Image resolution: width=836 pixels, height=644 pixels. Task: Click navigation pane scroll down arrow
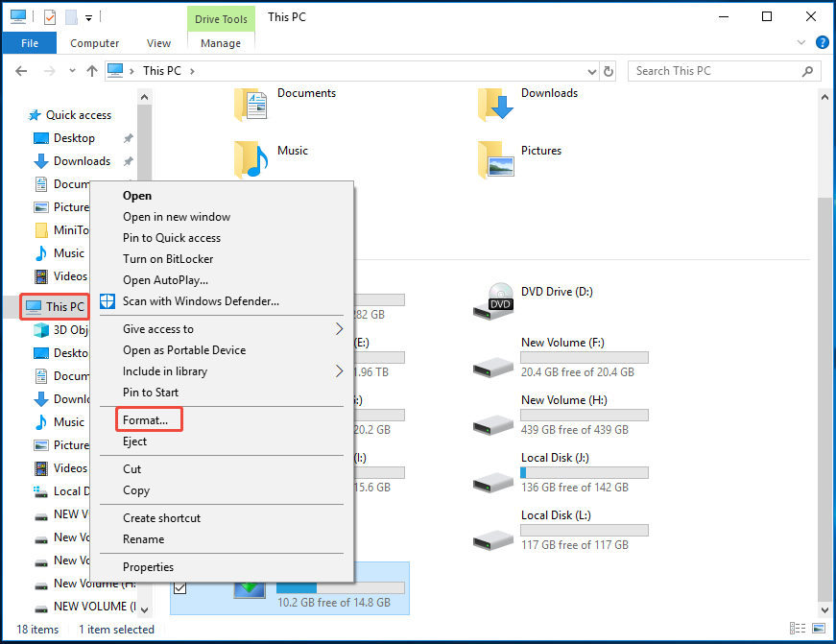[144, 609]
